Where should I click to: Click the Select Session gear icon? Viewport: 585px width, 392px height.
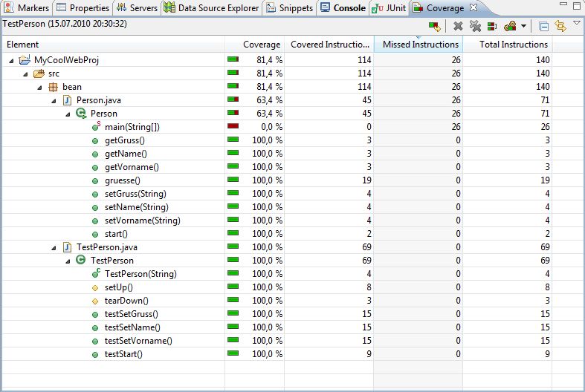coord(510,27)
